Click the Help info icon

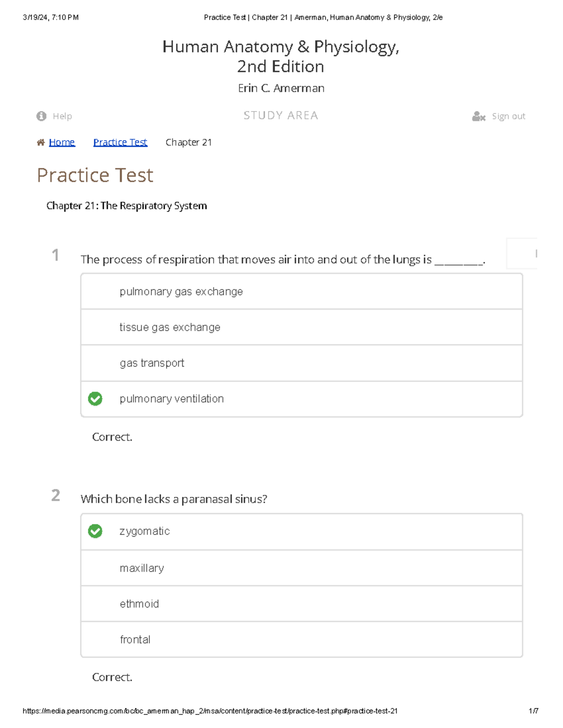[41, 116]
